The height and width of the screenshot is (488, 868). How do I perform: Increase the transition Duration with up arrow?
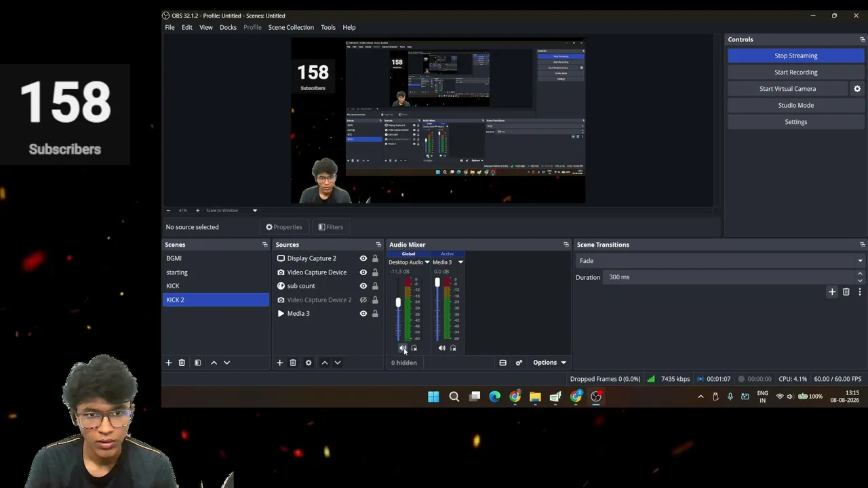(861, 274)
